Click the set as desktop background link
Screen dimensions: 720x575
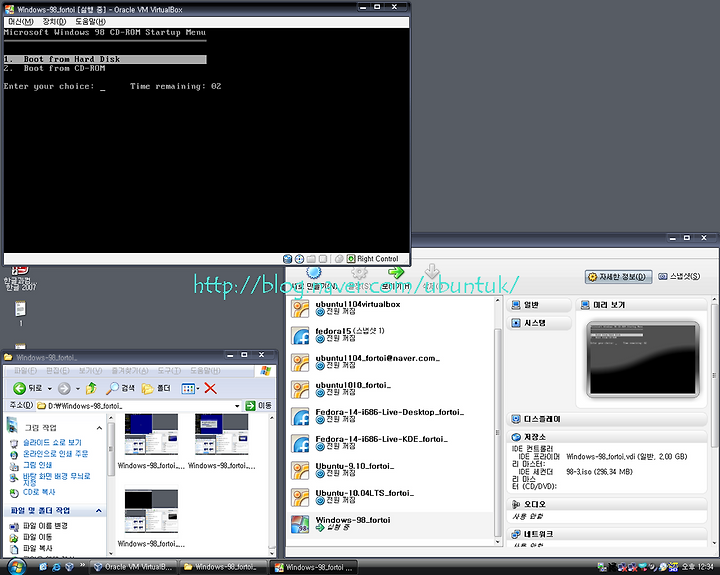56,479
